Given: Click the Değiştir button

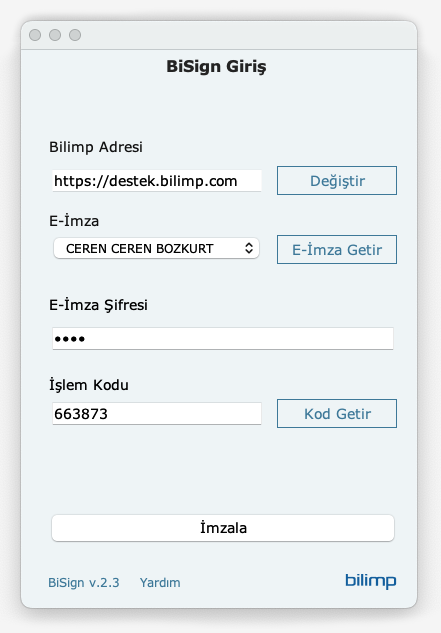Looking at the screenshot, I should pos(337,180).
